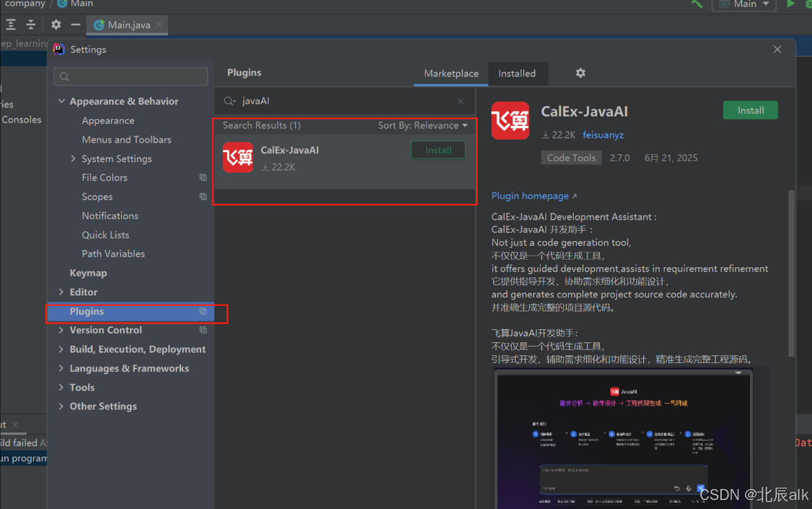The image size is (812, 509).
Task: Select Appearance settings item
Action: point(107,121)
